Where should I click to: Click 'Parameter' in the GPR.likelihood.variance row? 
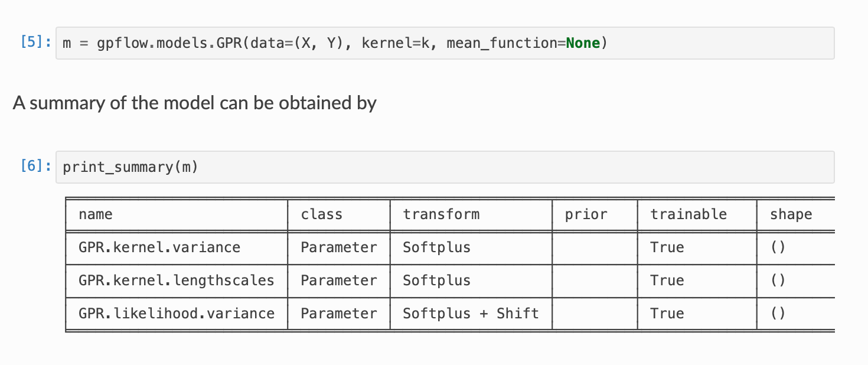(338, 314)
